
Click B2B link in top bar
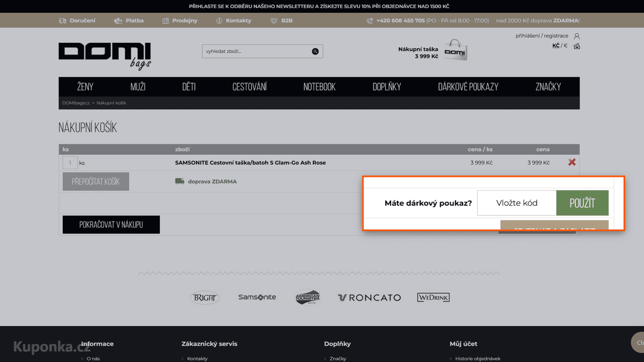287,20
